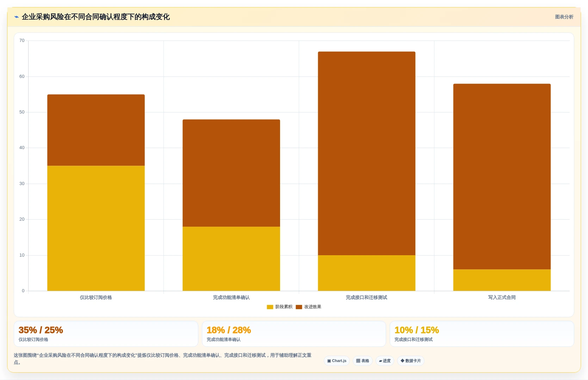This screenshot has width=588, height=380.
Task: Click the x-axis label 完成功能清单确认
Action: 231,298
